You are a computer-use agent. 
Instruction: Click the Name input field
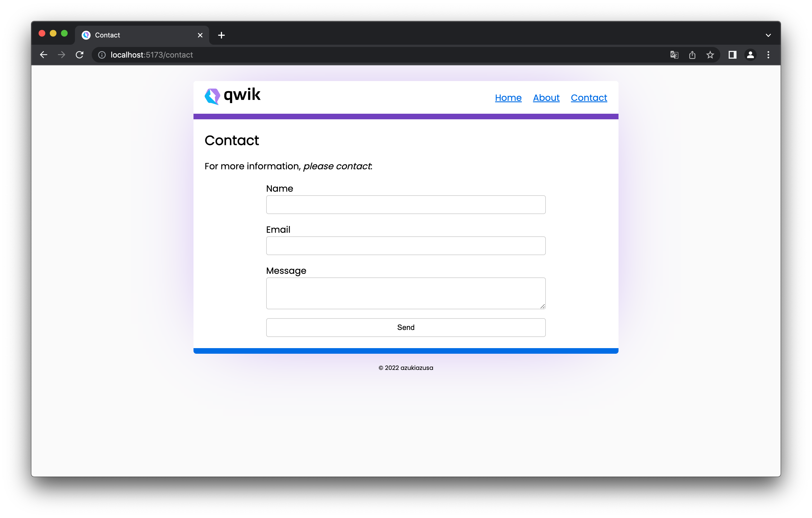[406, 205]
